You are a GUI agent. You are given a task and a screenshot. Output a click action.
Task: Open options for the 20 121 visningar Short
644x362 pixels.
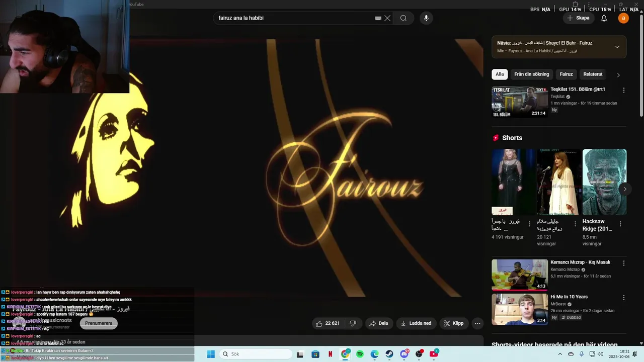pos(575,224)
